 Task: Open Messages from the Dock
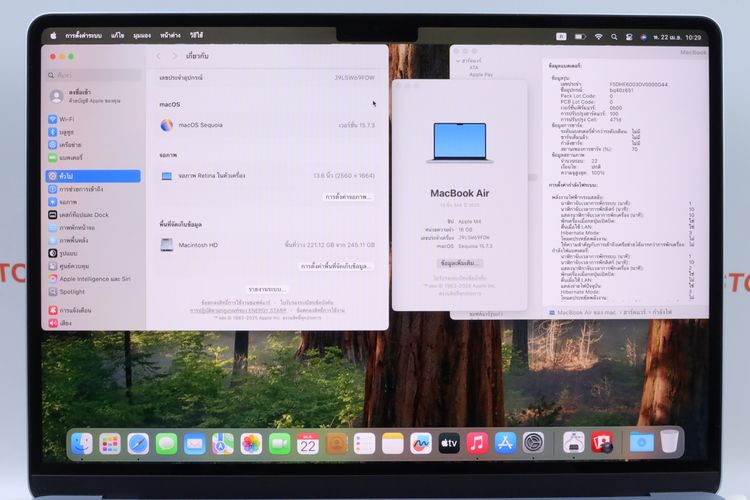166,444
